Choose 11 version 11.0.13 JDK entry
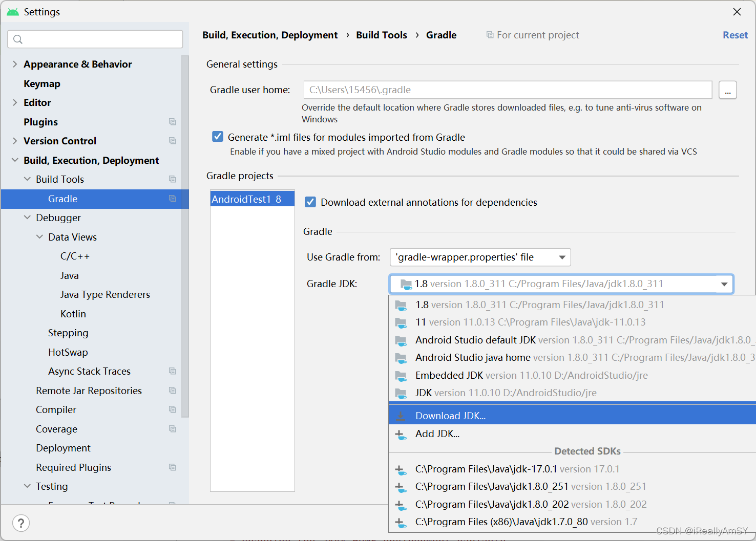The width and height of the screenshot is (756, 541). tap(572, 322)
